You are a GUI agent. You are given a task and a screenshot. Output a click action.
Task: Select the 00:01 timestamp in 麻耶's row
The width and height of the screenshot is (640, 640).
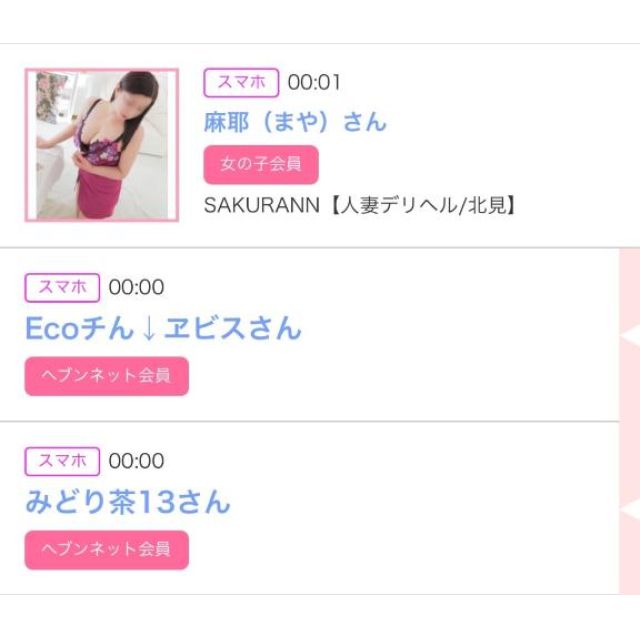click(x=314, y=83)
